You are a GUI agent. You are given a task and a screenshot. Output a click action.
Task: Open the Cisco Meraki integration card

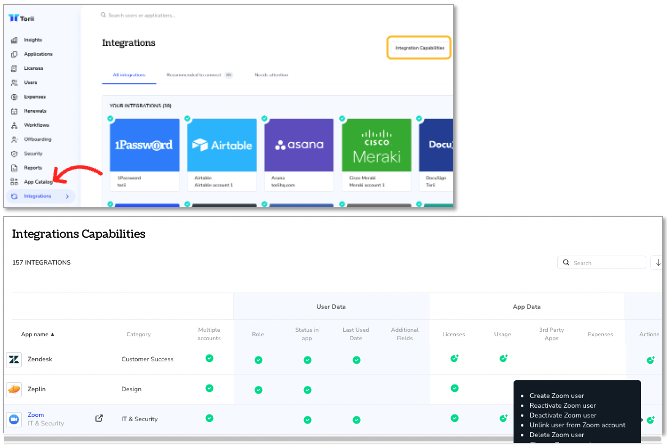(x=376, y=154)
